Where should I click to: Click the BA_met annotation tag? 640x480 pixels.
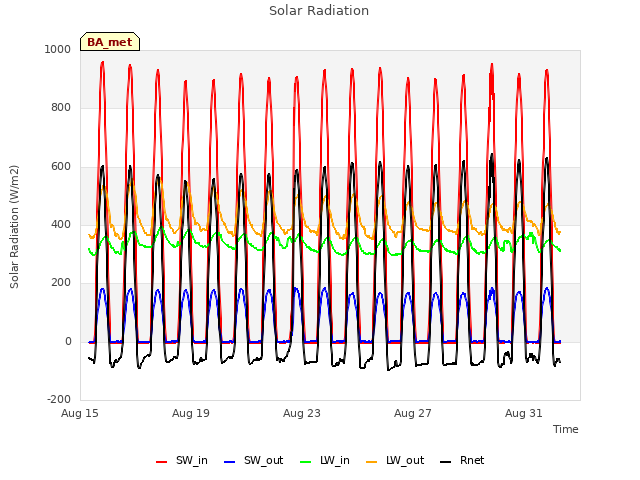pyautogui.click(x=110, y=42)
